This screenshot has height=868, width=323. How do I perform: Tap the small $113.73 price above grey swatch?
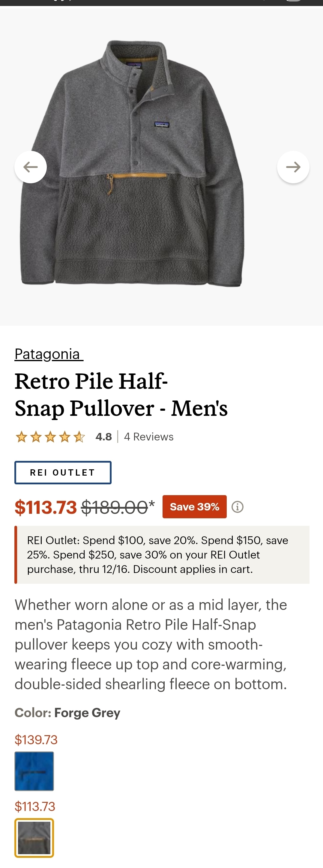point(35,806)
